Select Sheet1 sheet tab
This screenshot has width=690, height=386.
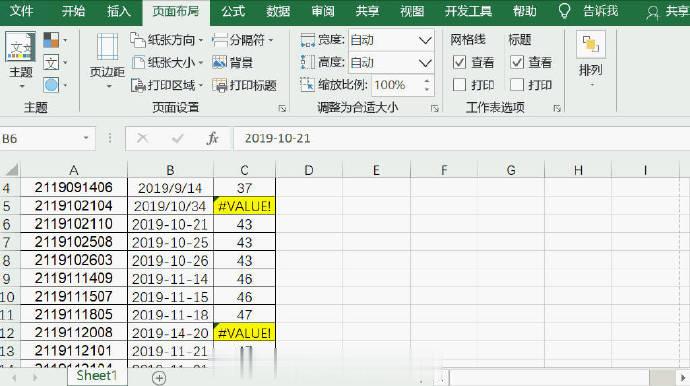coord(97,376)
